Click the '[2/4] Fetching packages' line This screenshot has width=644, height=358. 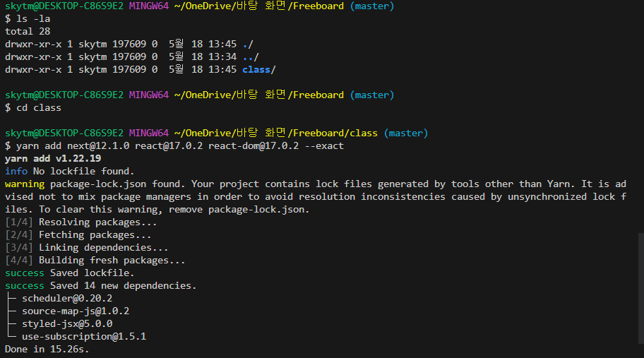pyautogui.click(x=78, y=235)
